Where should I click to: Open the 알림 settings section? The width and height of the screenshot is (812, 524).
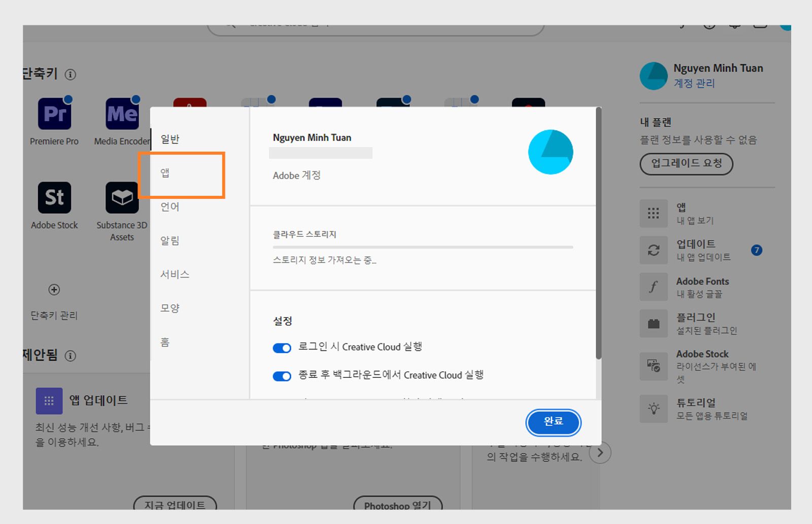click(169, 240)
